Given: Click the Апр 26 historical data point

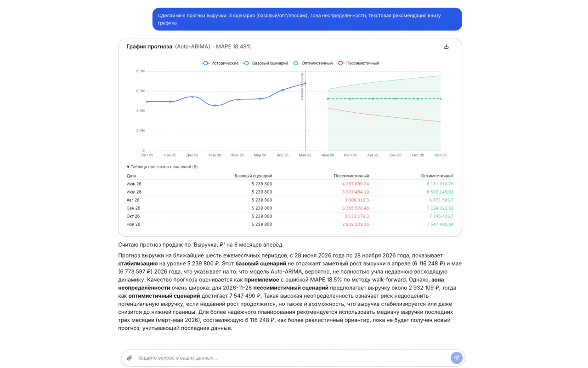Looking at the screenshot, I should click(x=283, y=90).
